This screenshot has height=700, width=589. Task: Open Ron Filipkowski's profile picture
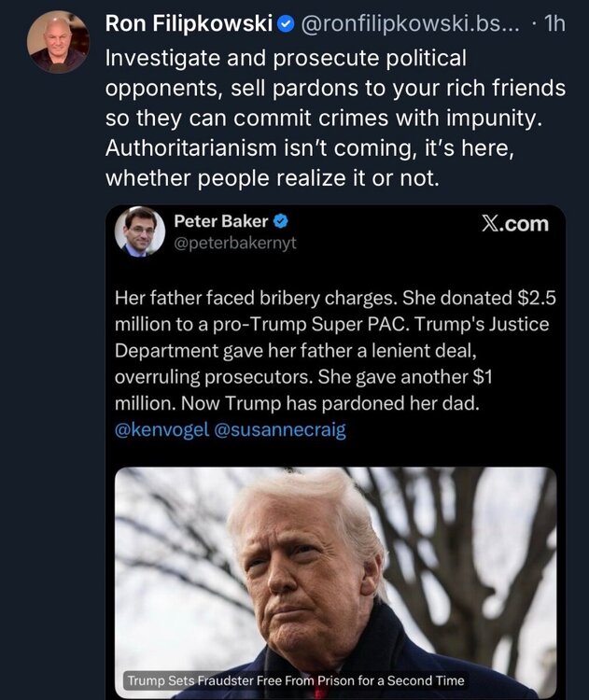58,41
